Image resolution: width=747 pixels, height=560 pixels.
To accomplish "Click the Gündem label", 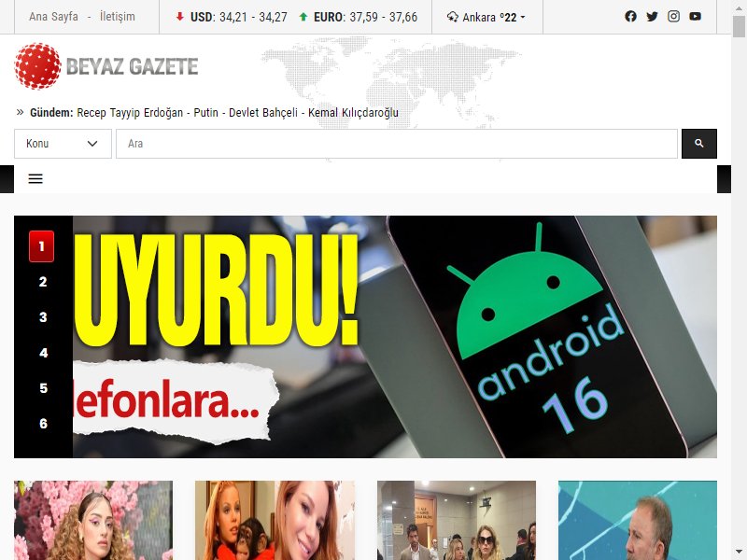I will point(51,113).
